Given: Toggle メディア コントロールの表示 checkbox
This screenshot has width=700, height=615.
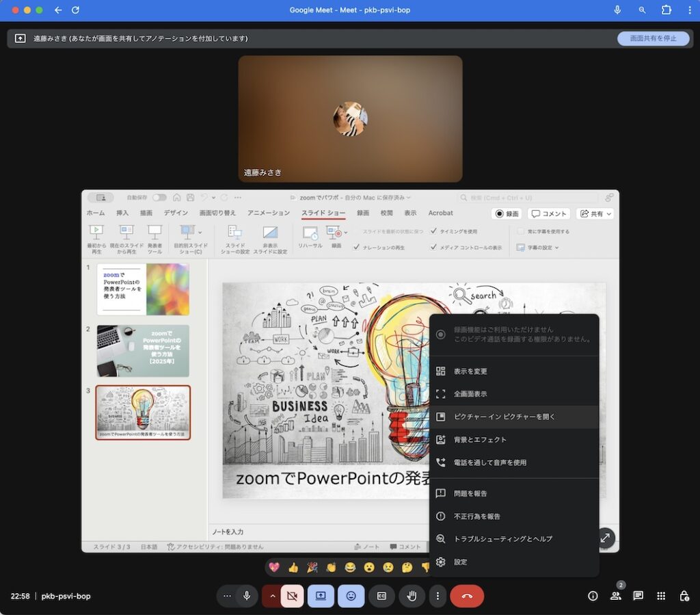Looking at the screenshot, I should click(x=433, y=247).
